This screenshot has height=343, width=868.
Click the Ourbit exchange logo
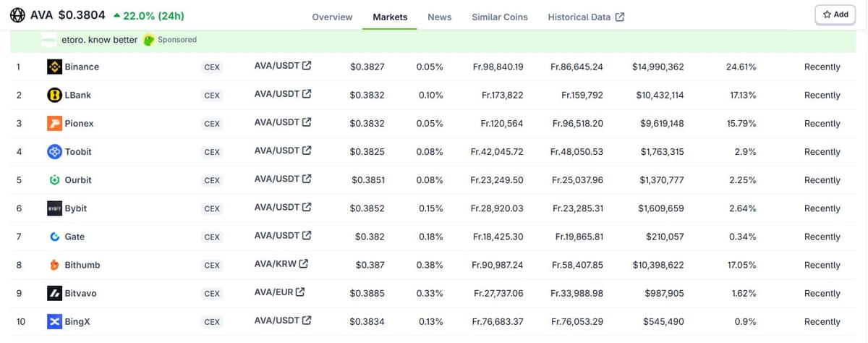(x=54, y=179)
